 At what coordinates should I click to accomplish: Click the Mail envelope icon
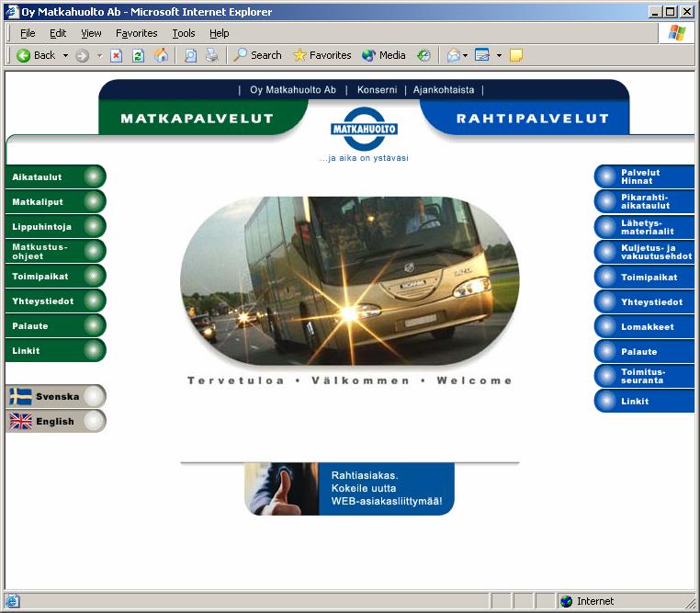453,55
